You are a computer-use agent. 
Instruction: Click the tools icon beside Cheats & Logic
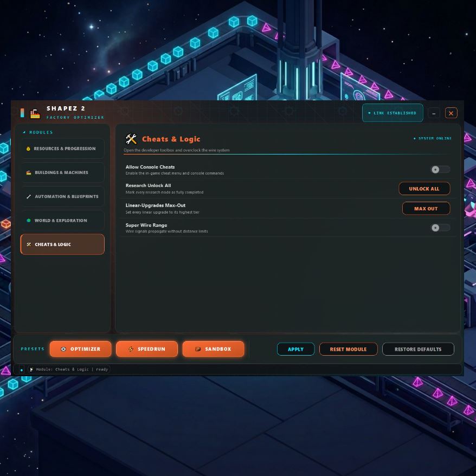coord(29,245)
